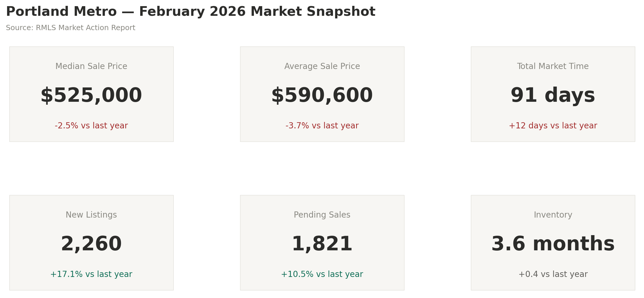
Task: Click the Inventory card label
Action: click(x=553, y=215)
